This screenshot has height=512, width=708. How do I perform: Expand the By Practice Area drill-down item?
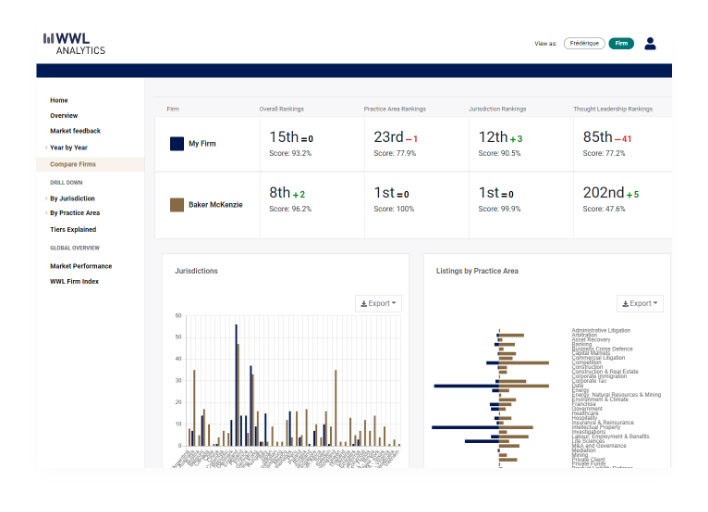(74, 213)
